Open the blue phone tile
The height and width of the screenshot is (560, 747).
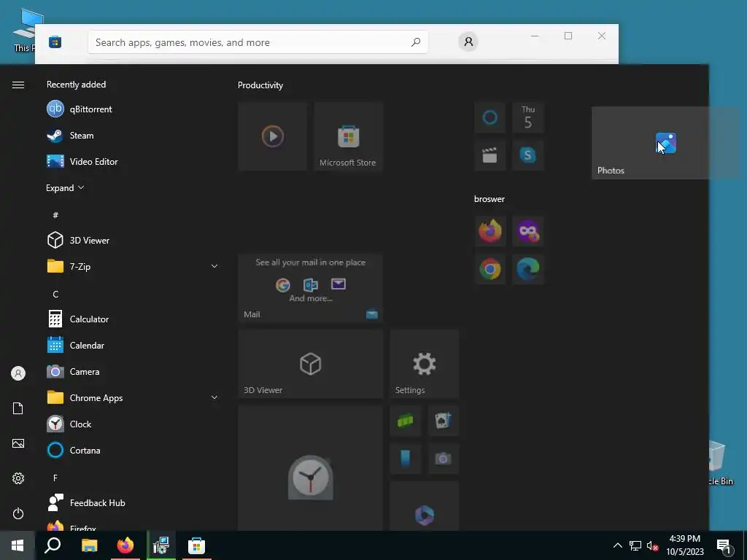point(406,459)
